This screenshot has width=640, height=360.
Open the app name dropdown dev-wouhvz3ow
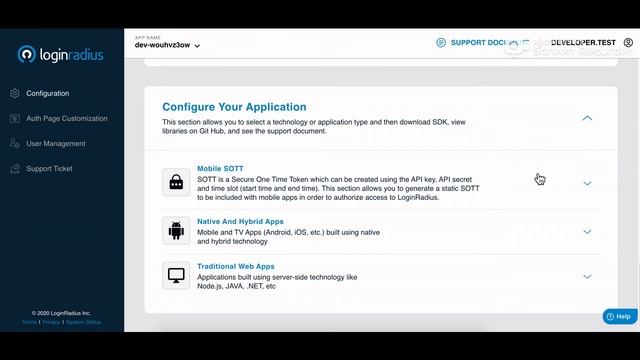pyautogui.click(x=167, y=45)
